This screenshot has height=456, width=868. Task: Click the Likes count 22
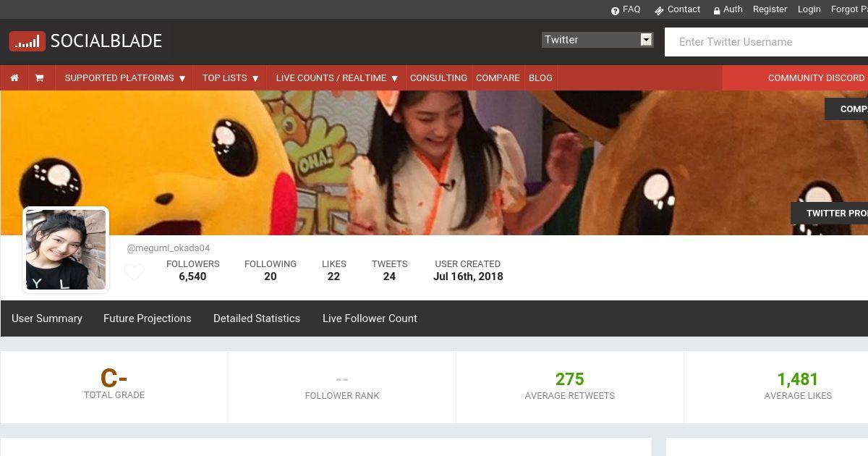coord(333,276)
